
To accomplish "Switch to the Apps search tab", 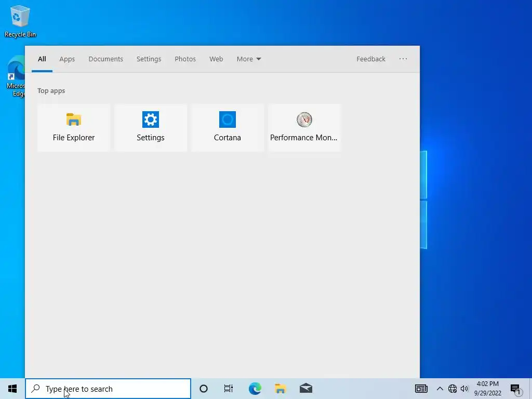I will coord(67,59).
